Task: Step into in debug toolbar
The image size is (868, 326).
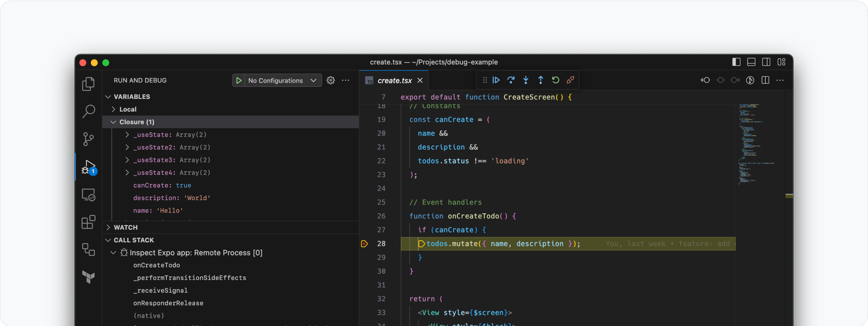Action: coord(526,80)
